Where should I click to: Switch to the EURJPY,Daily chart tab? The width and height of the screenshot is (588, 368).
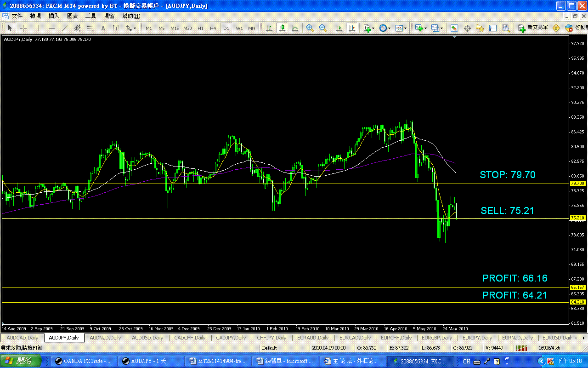[477, 338]
